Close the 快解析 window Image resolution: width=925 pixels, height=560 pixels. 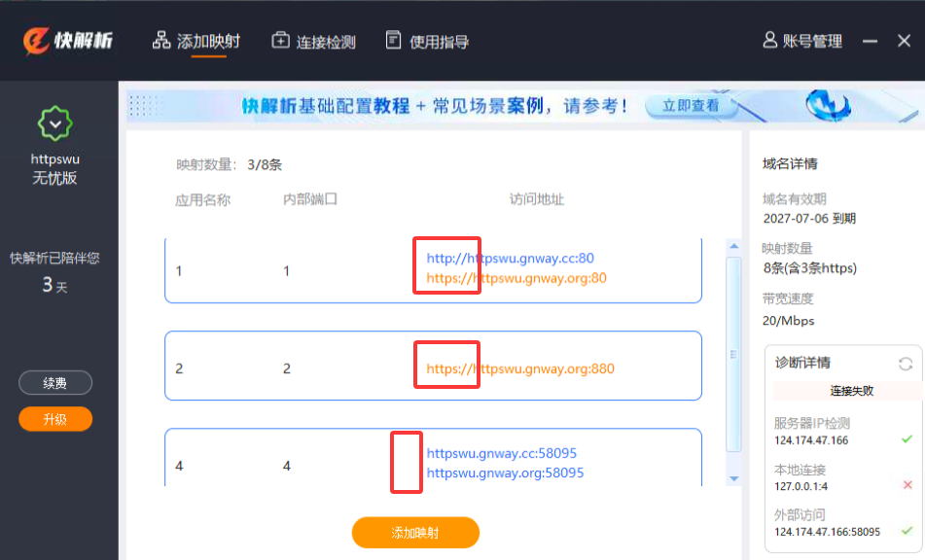905,41
